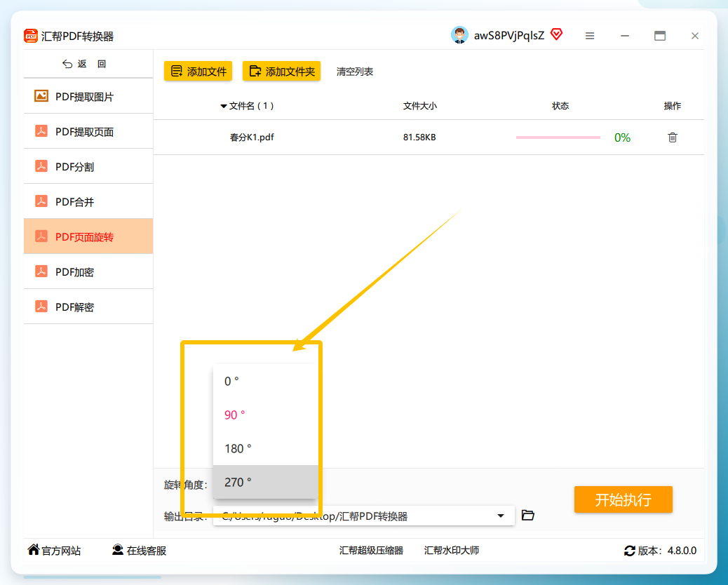
Task: Click the 版本: 4.8.0.0 version text
Action: (x=667, y=551)
